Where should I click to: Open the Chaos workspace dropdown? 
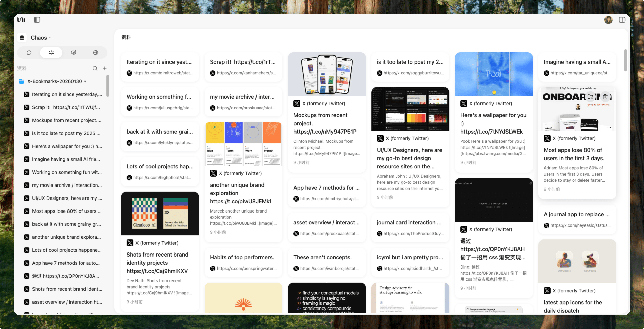tap(41, 38)
